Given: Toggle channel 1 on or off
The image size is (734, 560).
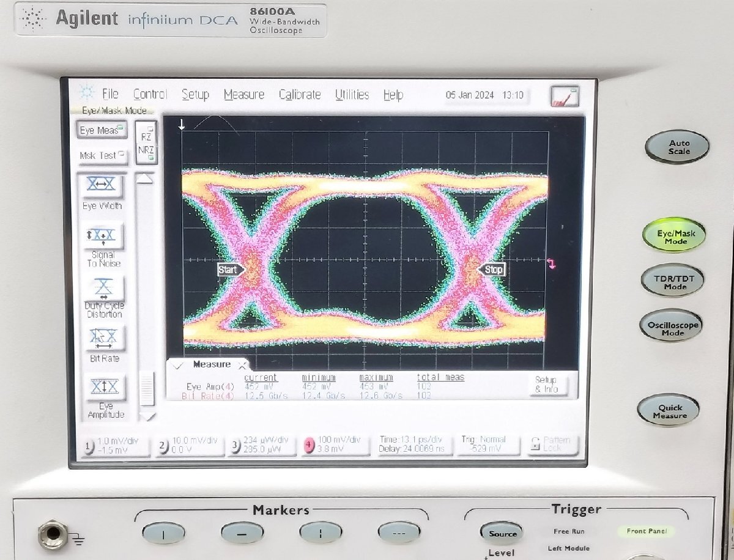Looking at the screenshot, I should coord(90,446).
